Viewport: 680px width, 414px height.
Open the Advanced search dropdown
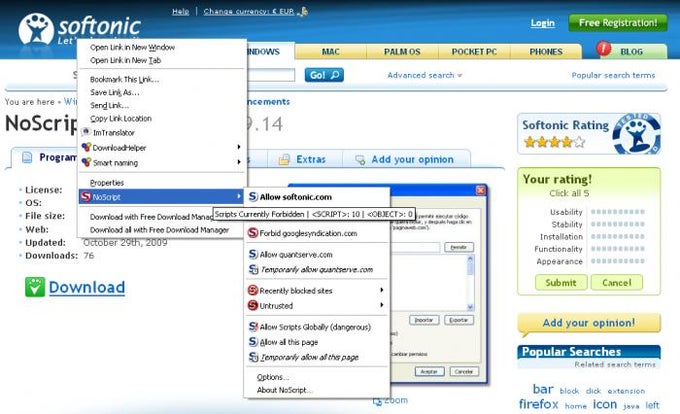tap(425, 75)
